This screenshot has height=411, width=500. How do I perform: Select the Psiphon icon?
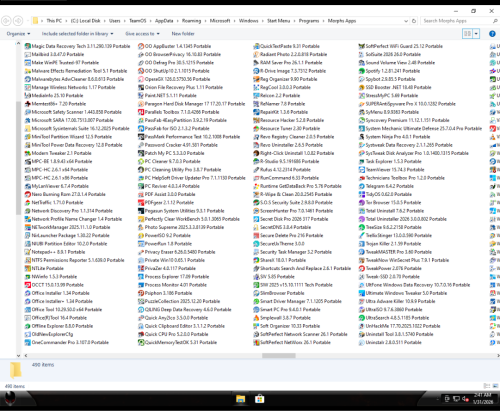point(141,293)
